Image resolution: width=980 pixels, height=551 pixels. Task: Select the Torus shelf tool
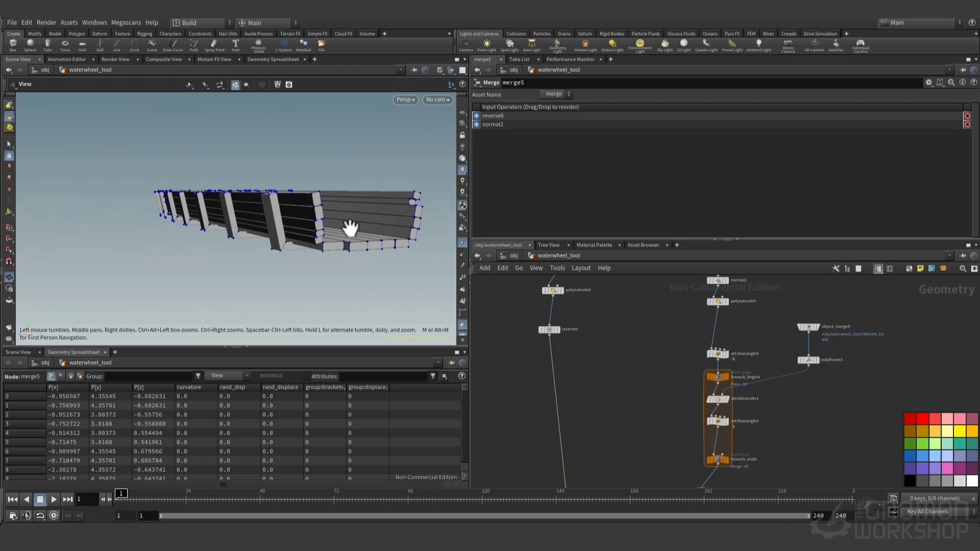pos(65,45)
